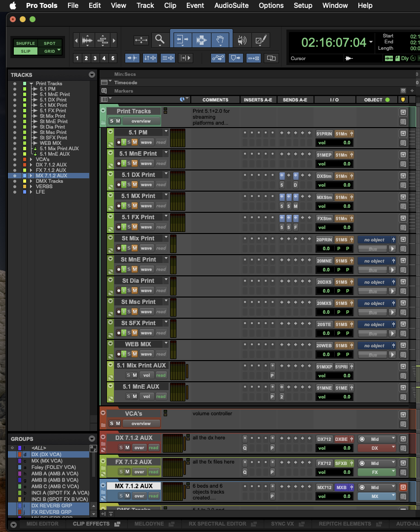Open the Grid mode dropdown arrow

[x=59, y=50]
